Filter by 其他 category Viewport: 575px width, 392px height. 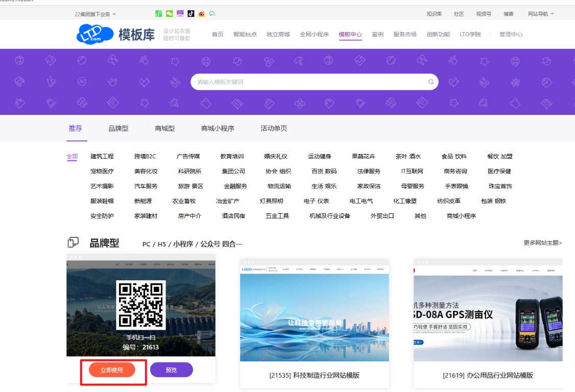pyautogui.click(x=420, y=216)
